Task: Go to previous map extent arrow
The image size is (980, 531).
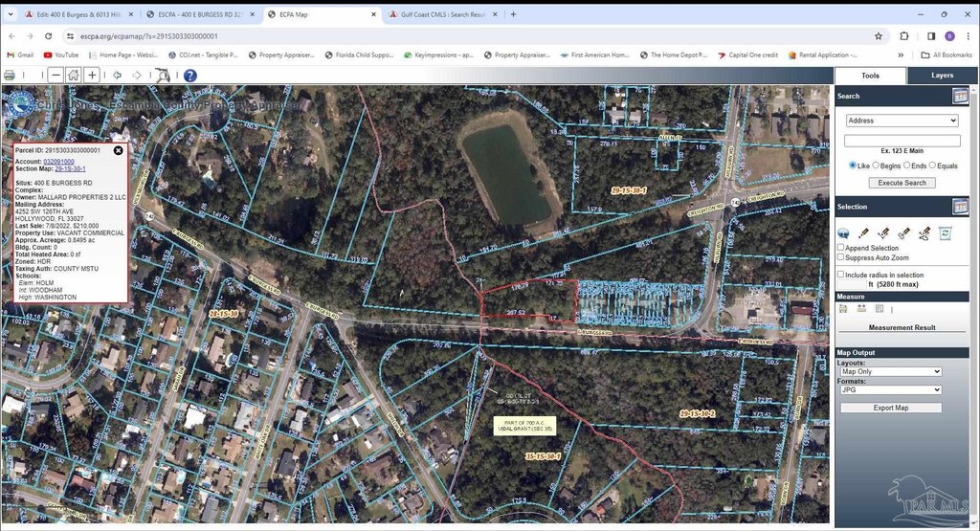Action: (118, 75)
